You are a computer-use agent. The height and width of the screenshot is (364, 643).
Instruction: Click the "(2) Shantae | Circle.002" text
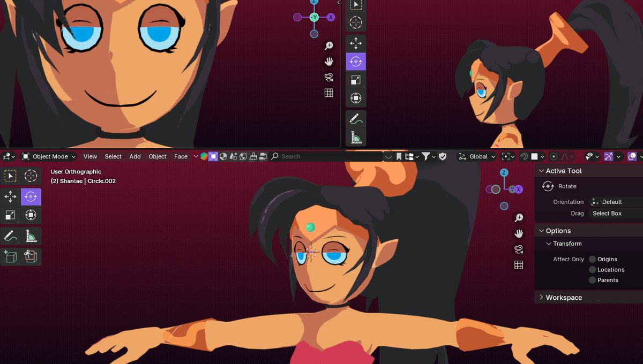pos(83,181)
